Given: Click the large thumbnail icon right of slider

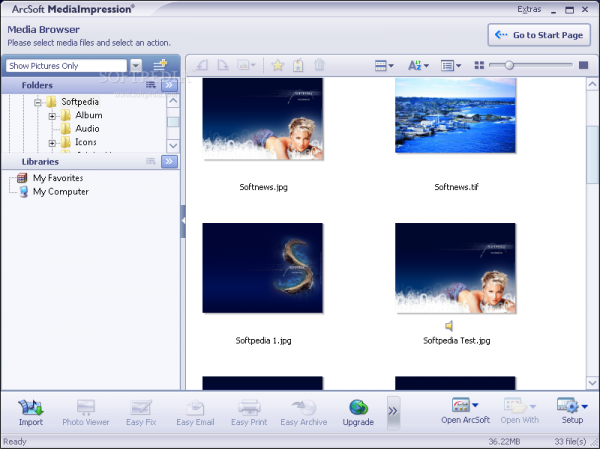Looking at the screenshot, I should 583,66.
